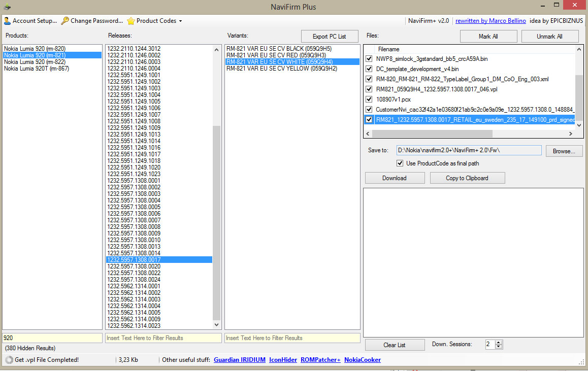Click files list scroll right arrow
Screen dimensions: 588x371
click(x=571, y=134)
